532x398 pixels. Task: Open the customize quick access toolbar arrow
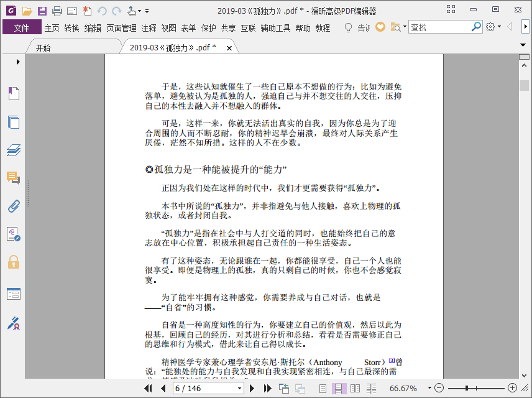click(147, 11)
